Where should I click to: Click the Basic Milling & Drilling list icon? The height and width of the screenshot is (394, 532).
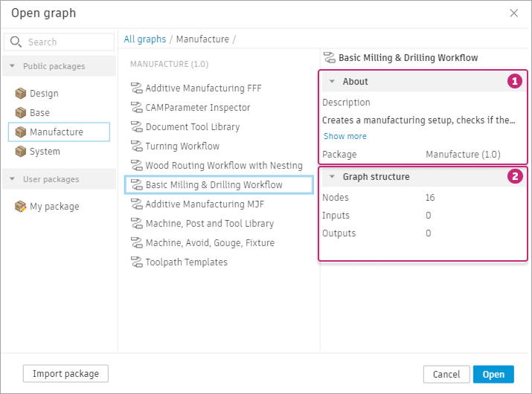click(x=137, y=185)
